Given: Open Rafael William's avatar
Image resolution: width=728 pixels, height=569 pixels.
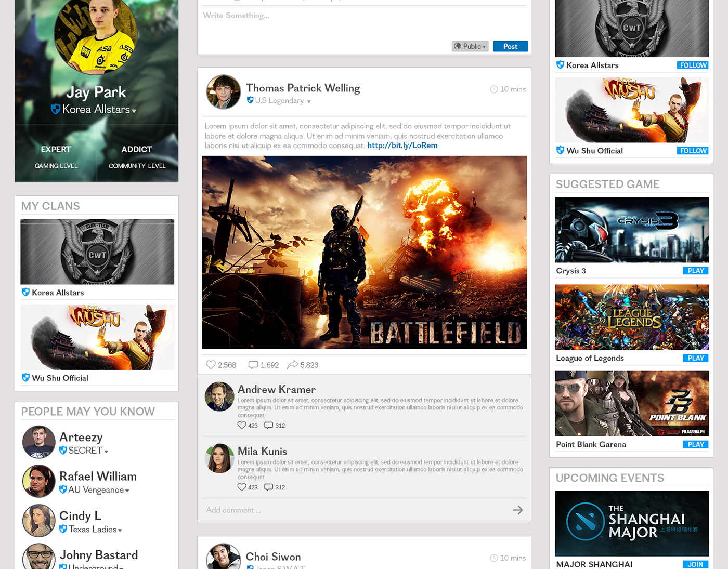Looking at the screenshot, I should pos(39,481).
